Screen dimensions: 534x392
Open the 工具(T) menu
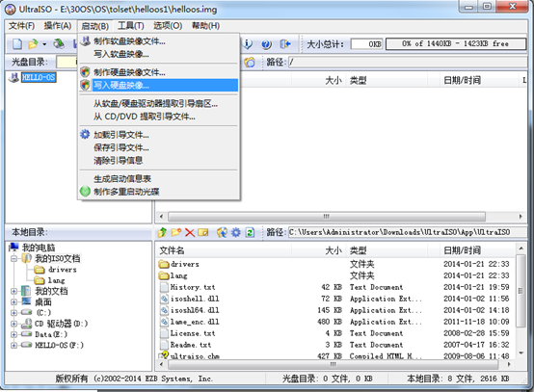tap(131, 26)
